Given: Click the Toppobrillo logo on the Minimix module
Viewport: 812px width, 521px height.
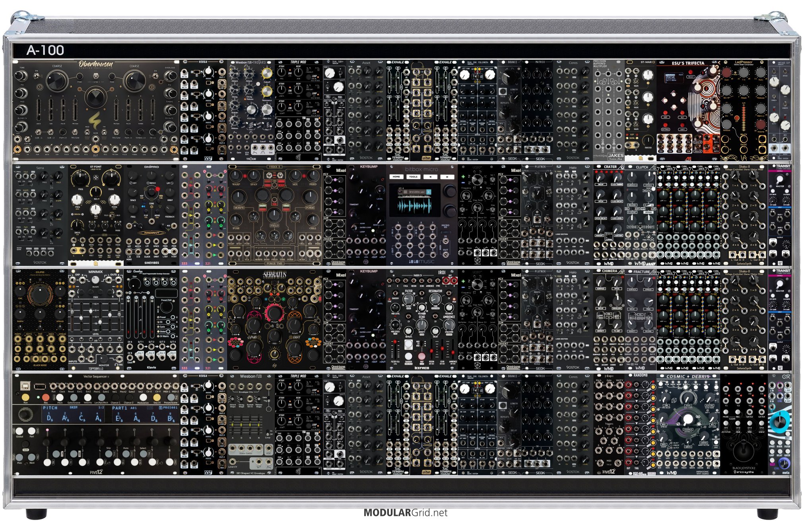Looking at the screenshot, I should point(95,368).
